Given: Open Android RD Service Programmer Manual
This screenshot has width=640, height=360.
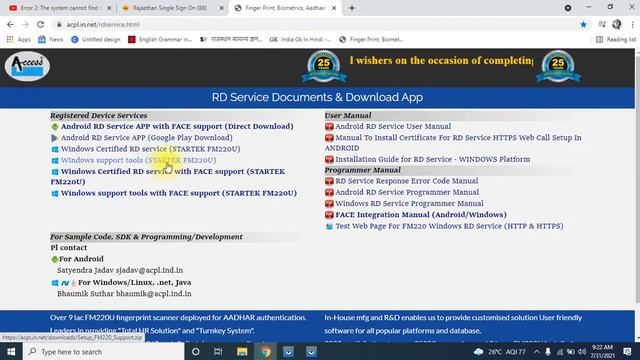Looking at the screenshot, I should click(x=407, y=192).
